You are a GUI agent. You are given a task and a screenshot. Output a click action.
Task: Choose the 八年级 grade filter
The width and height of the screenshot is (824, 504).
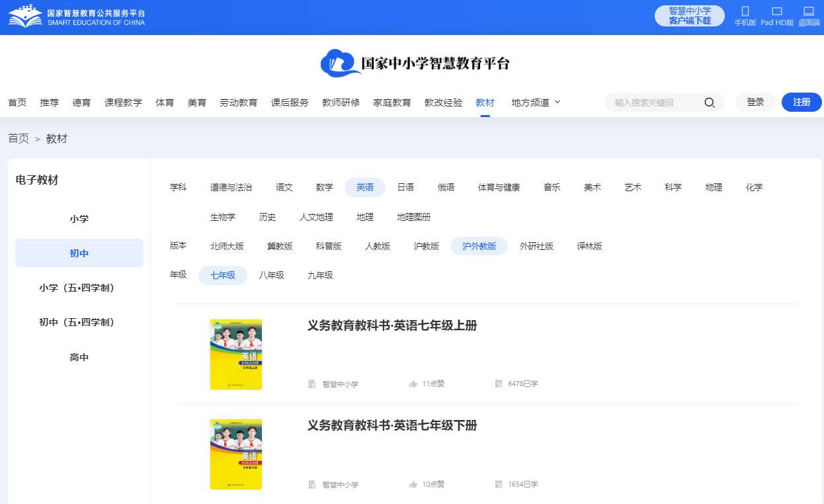tap(272, 275)
